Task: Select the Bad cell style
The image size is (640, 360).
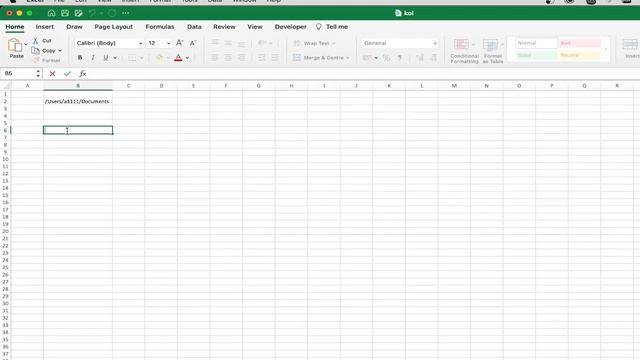Action: pyautogui.click(x=580, y=43)
